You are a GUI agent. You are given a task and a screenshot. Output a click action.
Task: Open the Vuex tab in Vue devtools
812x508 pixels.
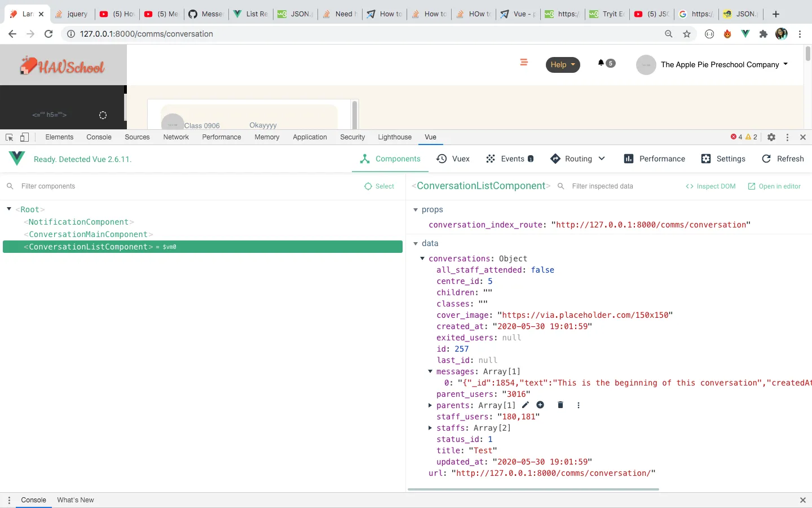coord(453,159)
